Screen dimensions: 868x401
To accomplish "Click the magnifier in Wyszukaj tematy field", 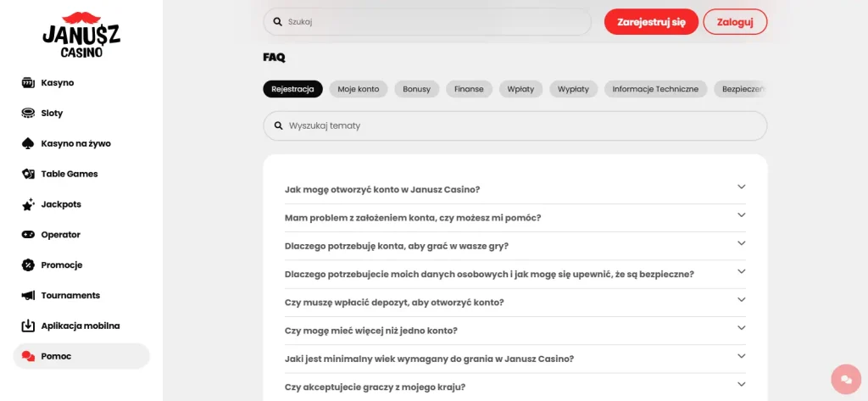I will (278, 125).
